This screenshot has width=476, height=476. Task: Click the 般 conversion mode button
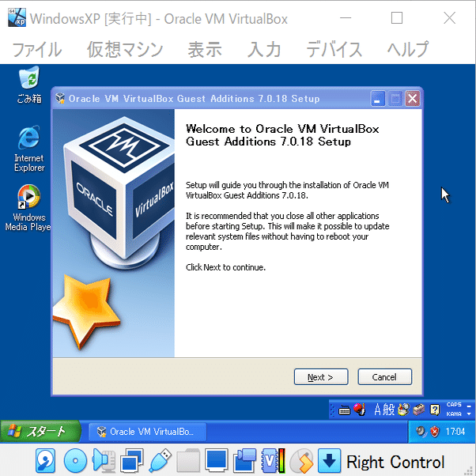389,410
